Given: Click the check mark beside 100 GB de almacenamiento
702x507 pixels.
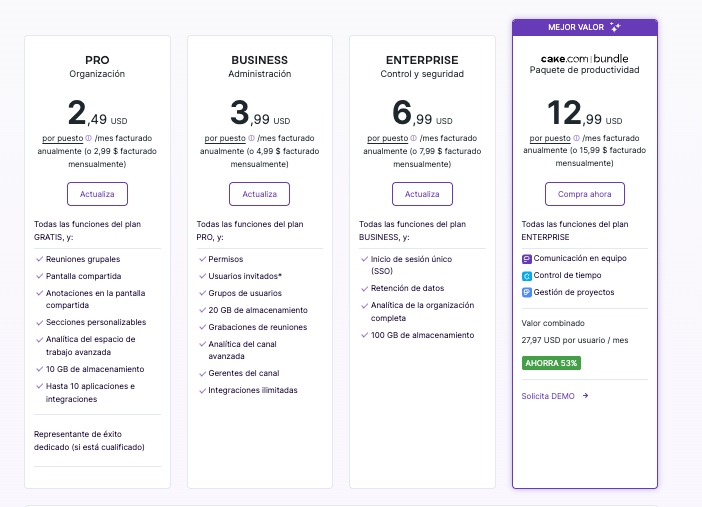Looking at the screenshot, I should coord(364,335).
